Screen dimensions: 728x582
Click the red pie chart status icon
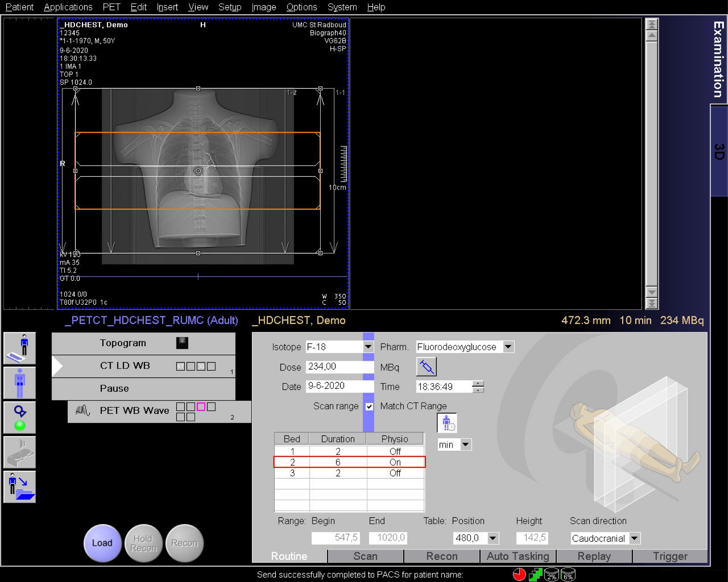tap(519, 575)
